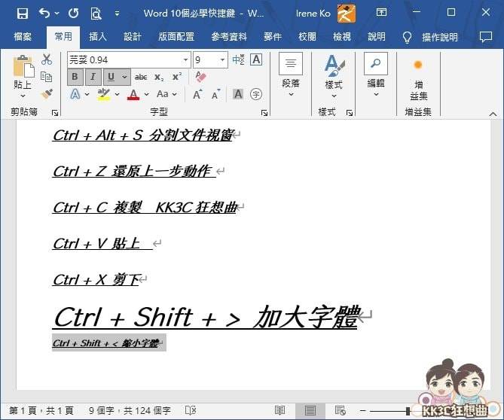The height and width of the screenshot is (420, 504).
Task: Switch to the 參考資料 tab
Action: click(x=229, y=37)
